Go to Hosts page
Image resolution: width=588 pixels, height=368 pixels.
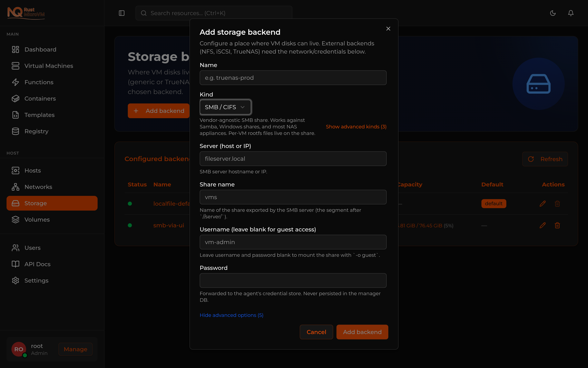point(52,171)
